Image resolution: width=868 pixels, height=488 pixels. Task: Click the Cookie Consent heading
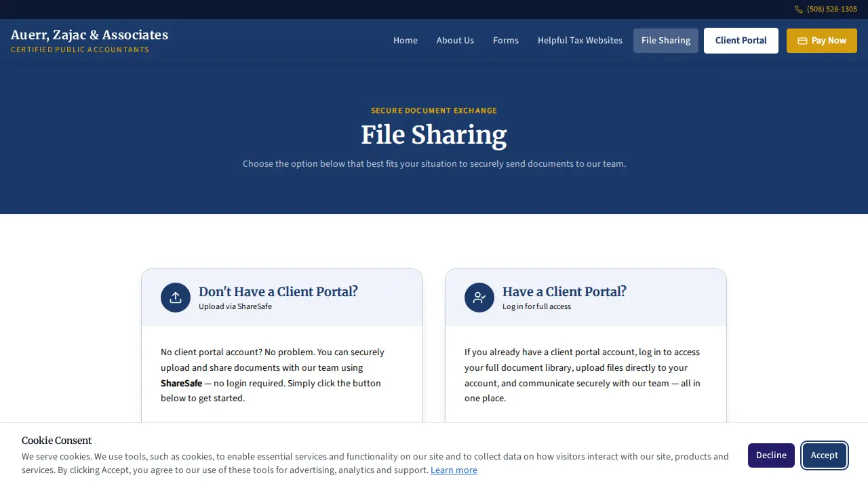point(56,441)
